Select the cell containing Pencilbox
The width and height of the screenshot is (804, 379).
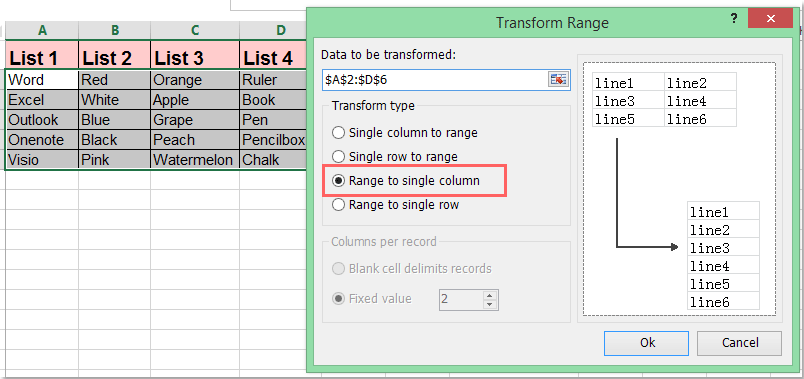[274, 139]
